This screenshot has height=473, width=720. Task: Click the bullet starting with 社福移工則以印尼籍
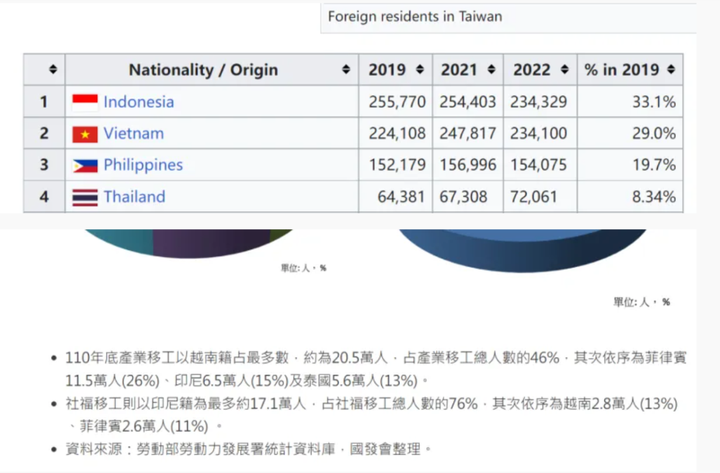click(372, 415)
